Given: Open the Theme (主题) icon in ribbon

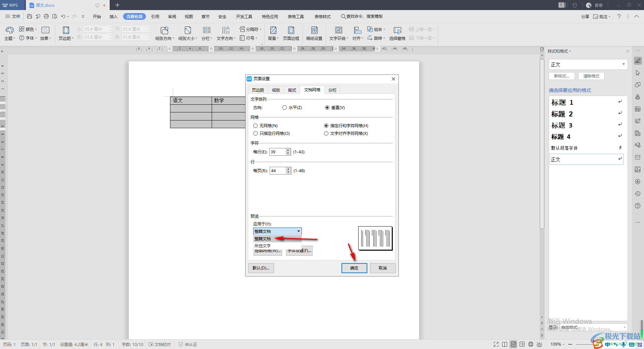Looking at the screenshot, I should 9,34.
